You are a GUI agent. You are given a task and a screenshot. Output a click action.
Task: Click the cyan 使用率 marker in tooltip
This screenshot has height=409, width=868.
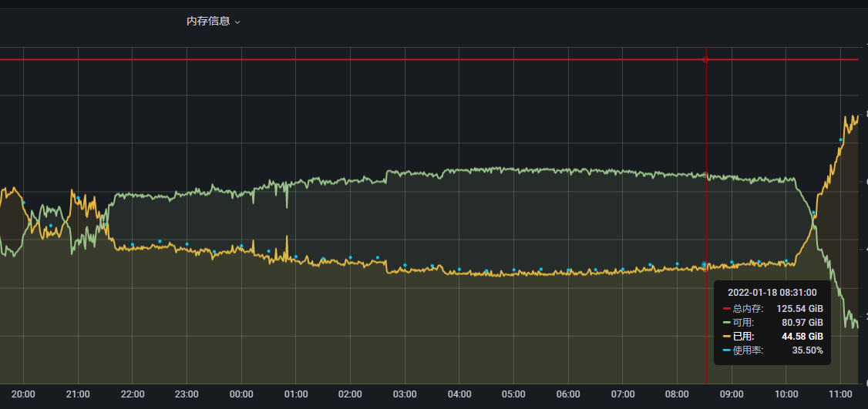click(726, 350)
